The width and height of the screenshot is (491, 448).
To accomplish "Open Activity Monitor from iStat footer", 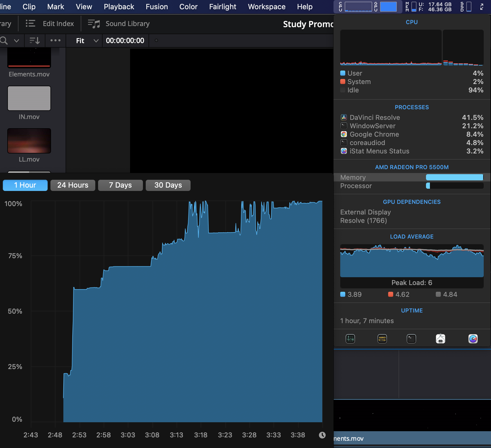I will (x=350, y=339).
